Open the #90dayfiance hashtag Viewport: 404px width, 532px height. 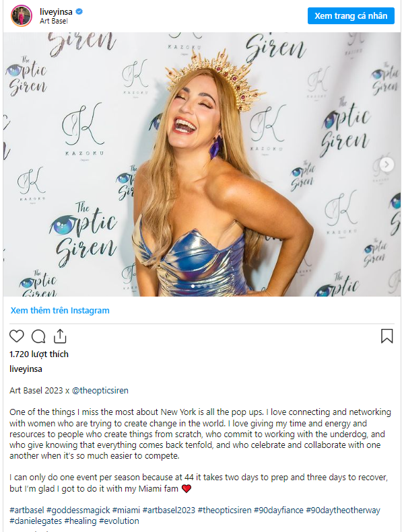pyautogui.click(x=279, y=510)
